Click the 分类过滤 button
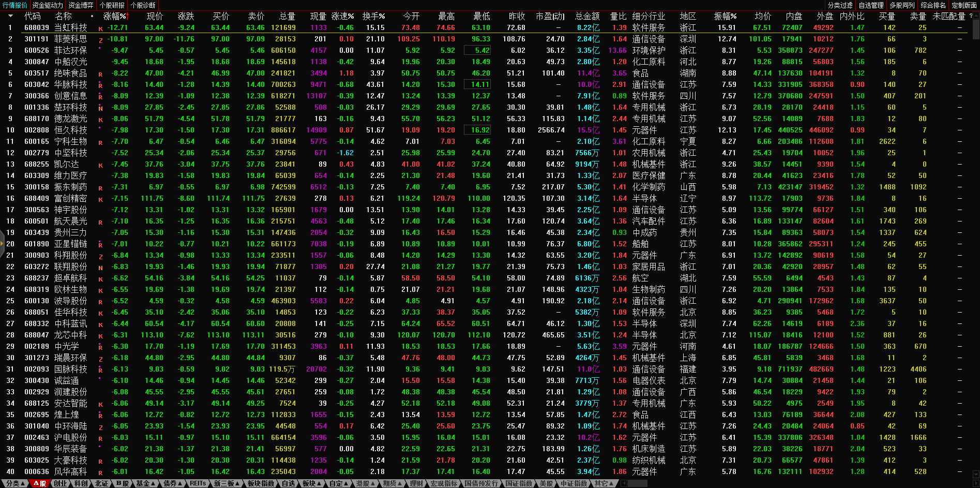The height and width of the screenshot is (488, 980). coord(840,5)
